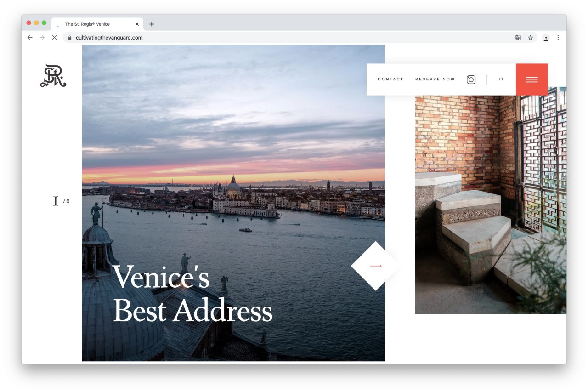The image size is (588, 392).
Task: Open the Chrome profile avatar
Action: pos(546,38)
